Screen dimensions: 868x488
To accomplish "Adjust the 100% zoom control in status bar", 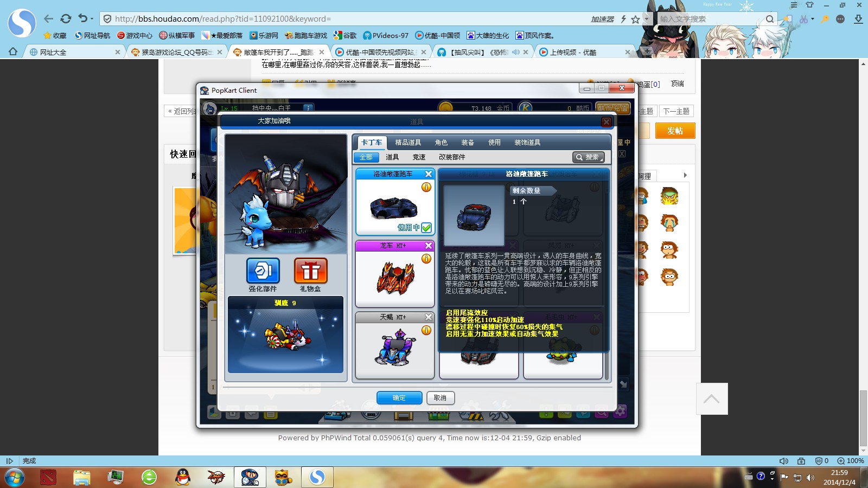I will point(850,461).
